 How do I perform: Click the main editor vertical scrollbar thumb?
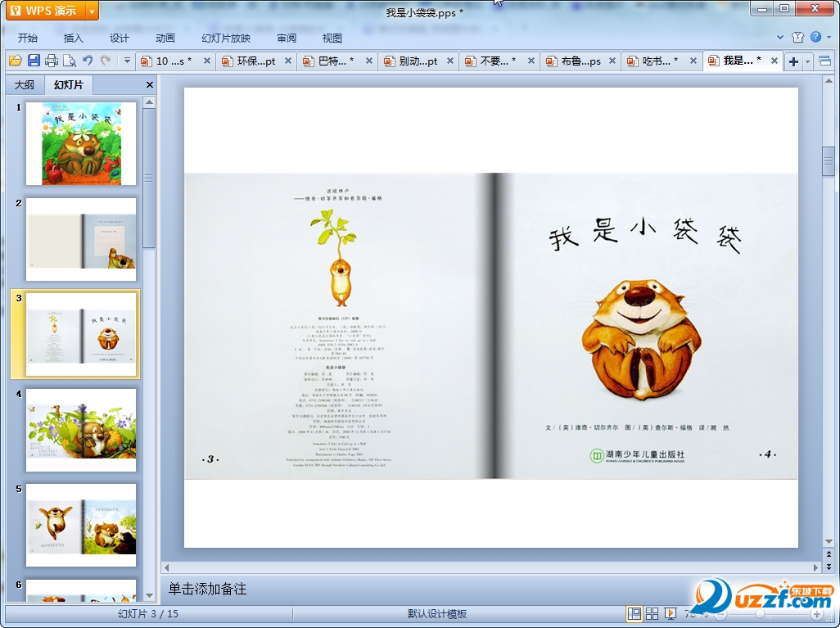click(x=829, y=160)
